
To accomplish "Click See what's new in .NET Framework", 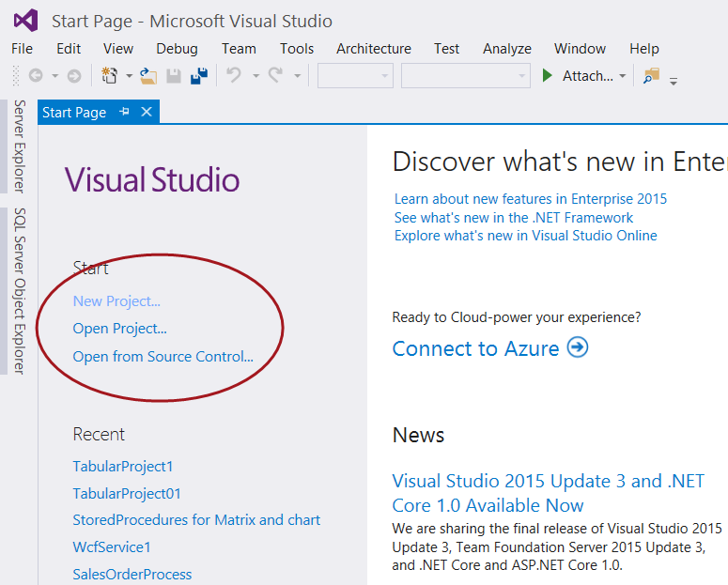I will 514,218.
